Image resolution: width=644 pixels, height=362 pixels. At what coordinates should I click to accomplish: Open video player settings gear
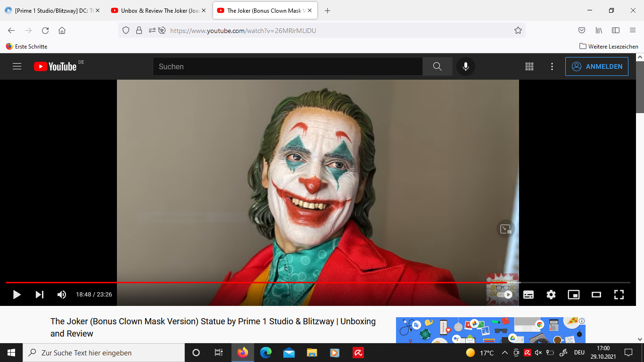pos(551,295)
